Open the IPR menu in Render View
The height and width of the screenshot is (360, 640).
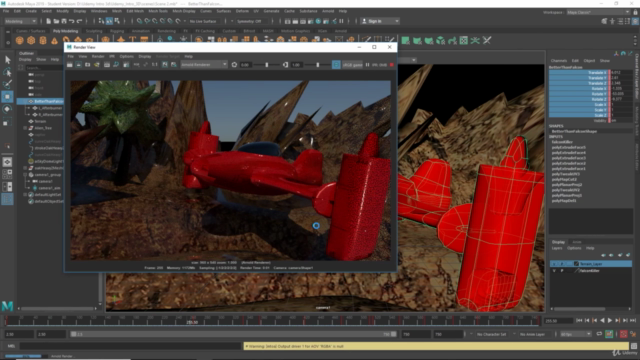pos(111,56)
